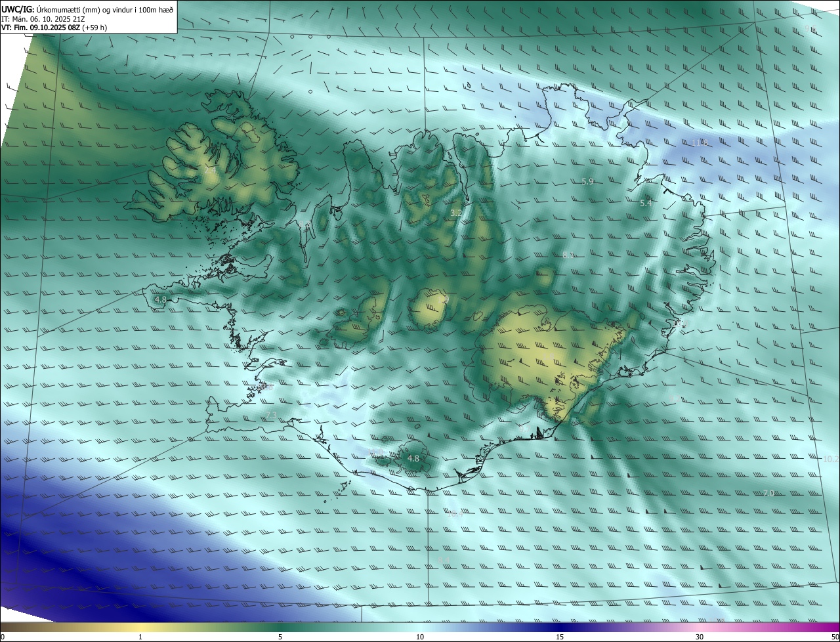840x642 pixels.
Task: Click the VT: Fim. 09.10.2025 08Z line
Action: pos(54,28)
